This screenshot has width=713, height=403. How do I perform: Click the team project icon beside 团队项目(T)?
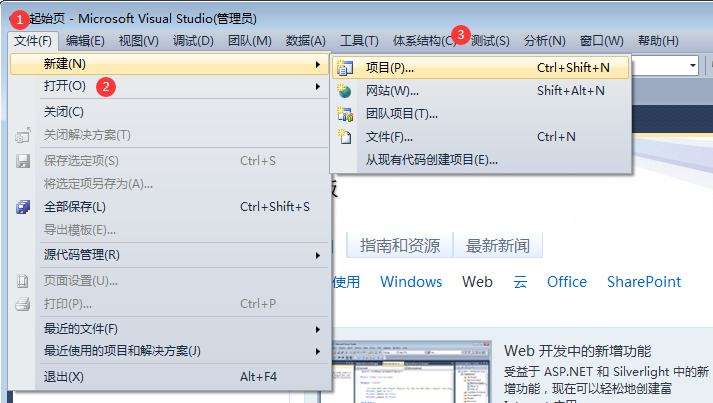tap(345, 114)
